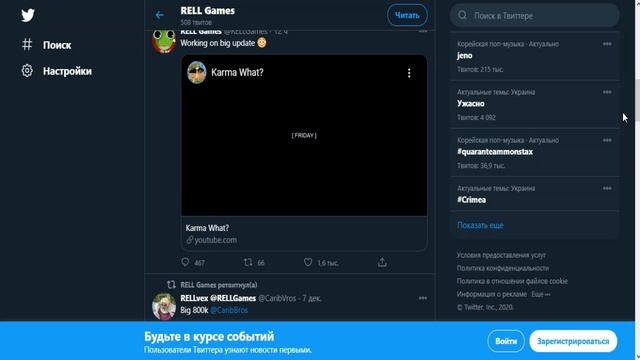Like the Working on big update tweet
640x360 pixels.
(x=308, y=262)
